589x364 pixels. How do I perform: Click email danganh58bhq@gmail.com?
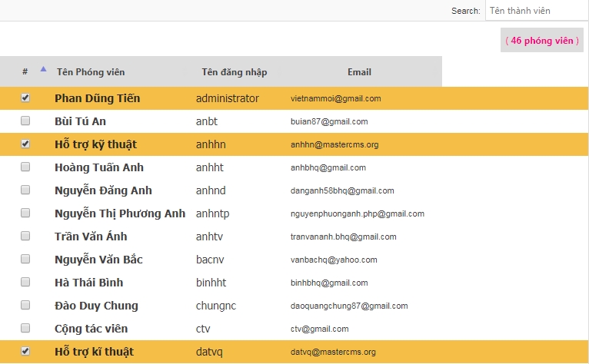click(x=342, y=190)
